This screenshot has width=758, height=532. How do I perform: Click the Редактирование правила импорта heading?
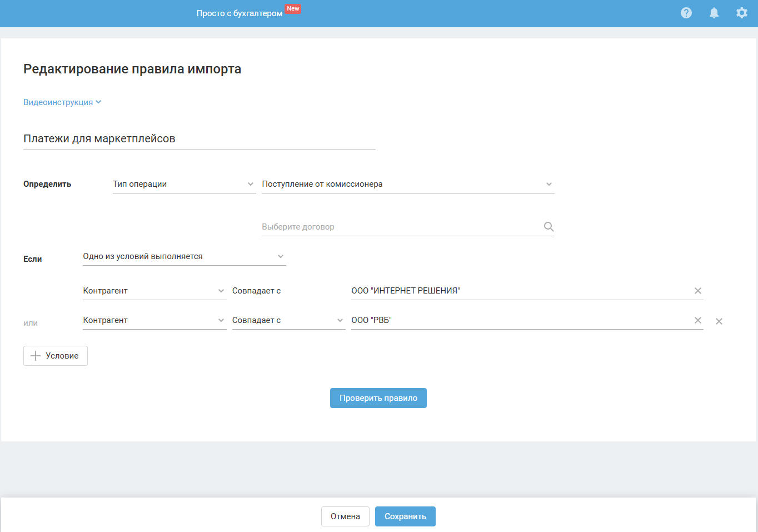(132, 69)
